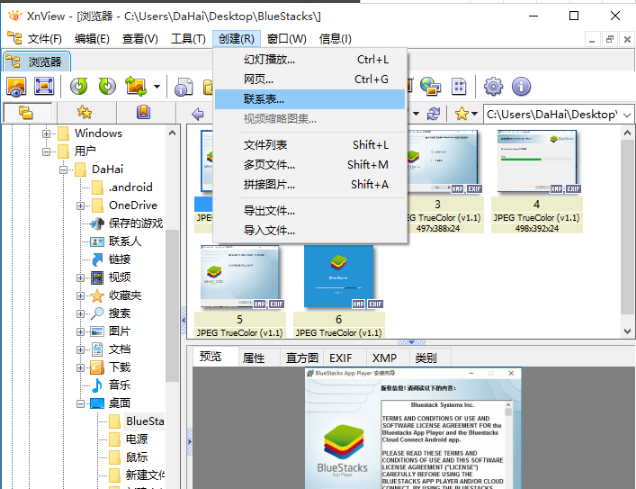Switch to the EXIF tab
Viewport: 636px width, 489px height.
coord(341,357)
